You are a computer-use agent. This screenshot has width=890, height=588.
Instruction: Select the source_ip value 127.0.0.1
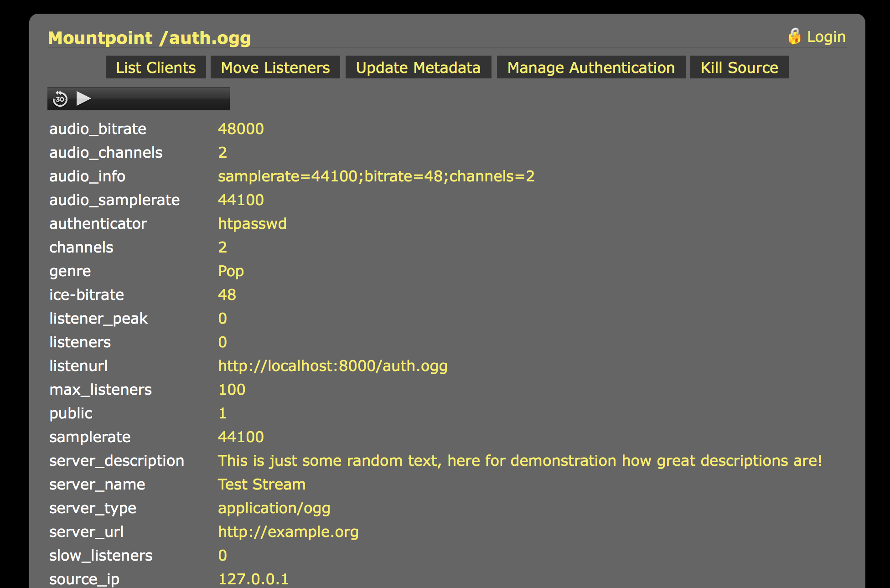click(x=254, y=578)
